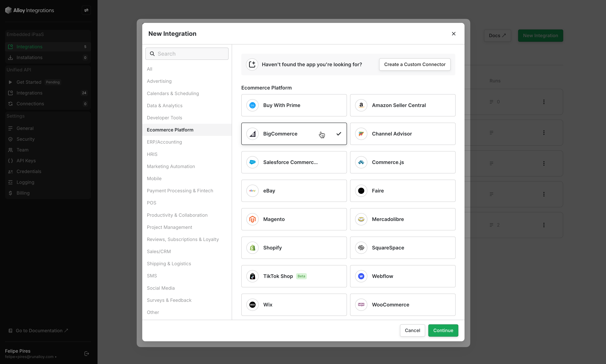Image resolution: width=606 pixels, height=364 pixels.
Task: Open three-dot menu on last integration row
Action: [544, 225]
